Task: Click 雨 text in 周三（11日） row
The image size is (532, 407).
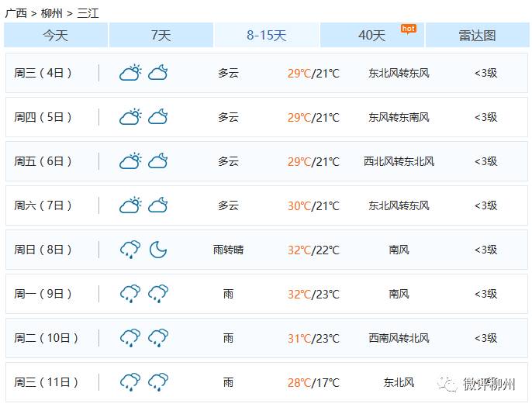Action: click(x=228, y=383)
